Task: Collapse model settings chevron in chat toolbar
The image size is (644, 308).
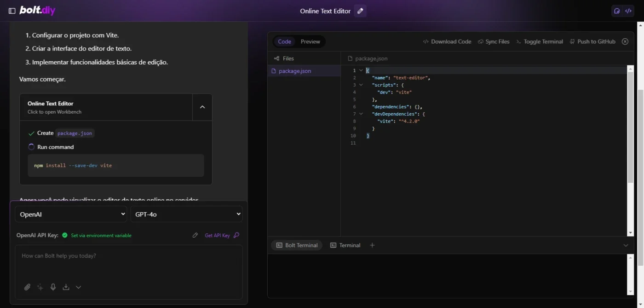Action: [x=78, y=287]
